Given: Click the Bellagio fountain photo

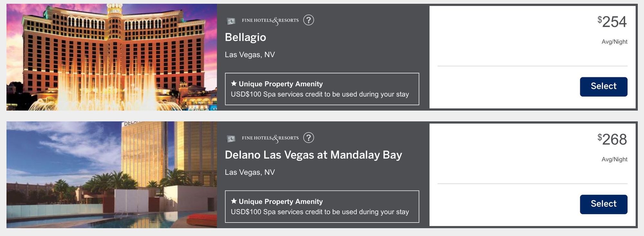Looking at the screenshot, I should click(111, 57).
